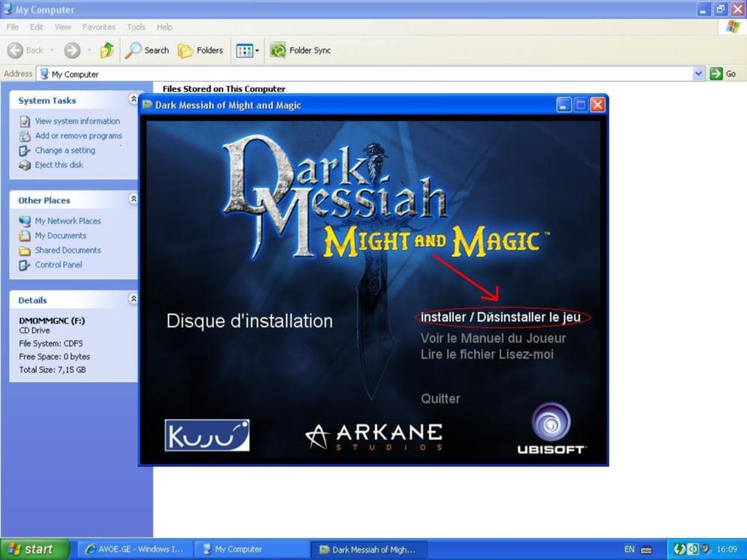Click the View system information icon
The image size is (747, 560).
point(25,122)
